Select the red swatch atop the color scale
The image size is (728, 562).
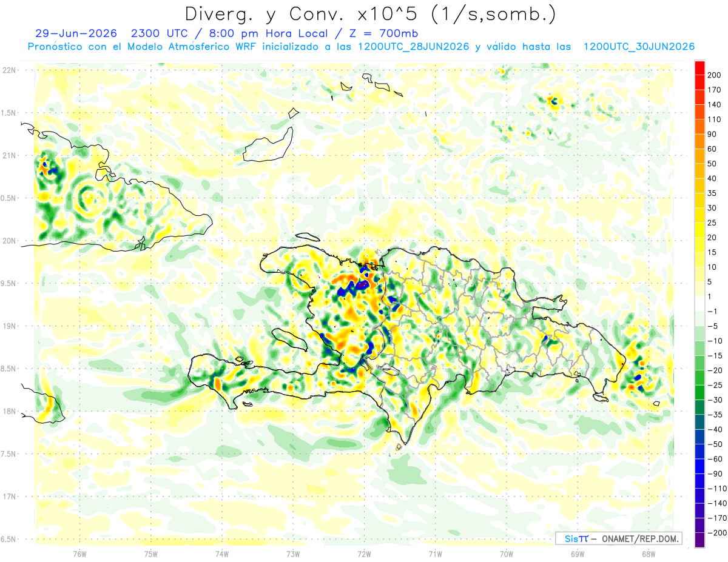(699, 68)
